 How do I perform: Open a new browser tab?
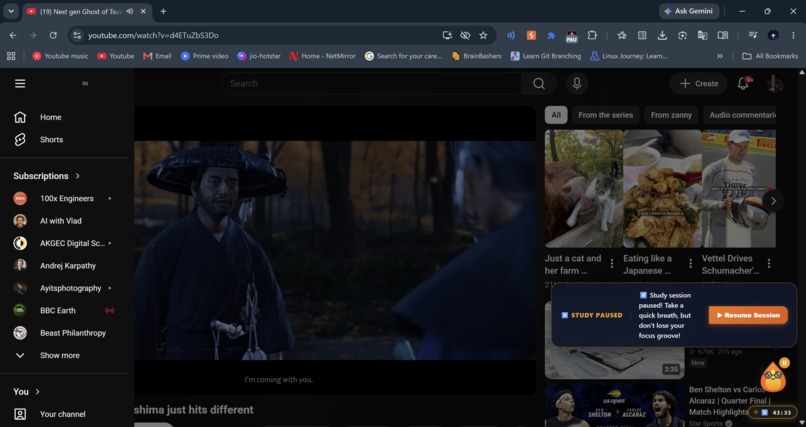[163, 11]
